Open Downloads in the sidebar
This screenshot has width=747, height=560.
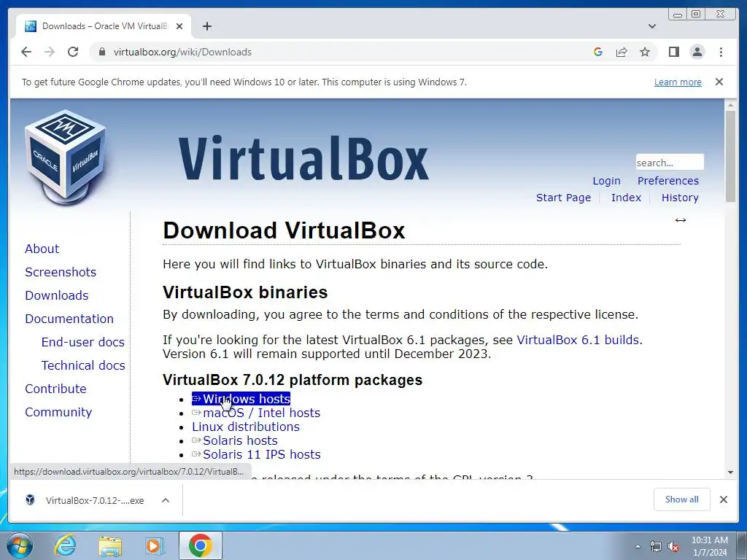(57, 295)
